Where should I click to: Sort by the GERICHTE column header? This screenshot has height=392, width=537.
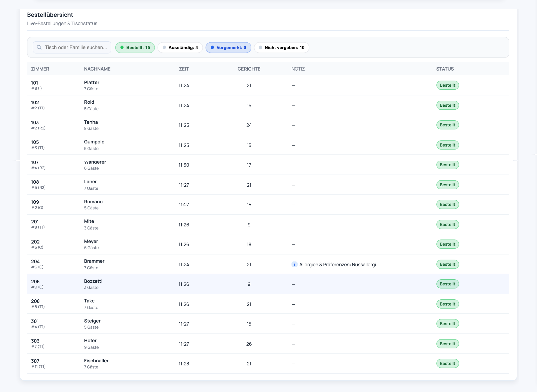[x=249, y=69]
